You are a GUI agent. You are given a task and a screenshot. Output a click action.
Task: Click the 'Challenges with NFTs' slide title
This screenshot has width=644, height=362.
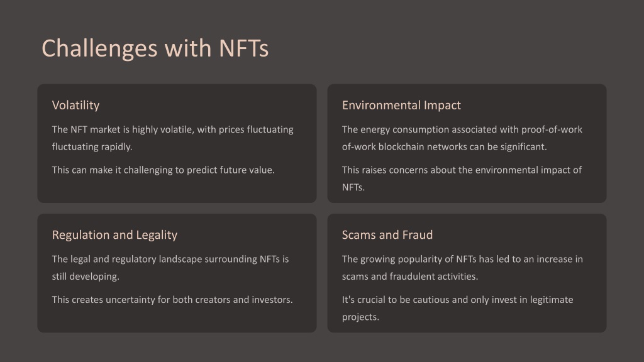click(x=155, y=48)
